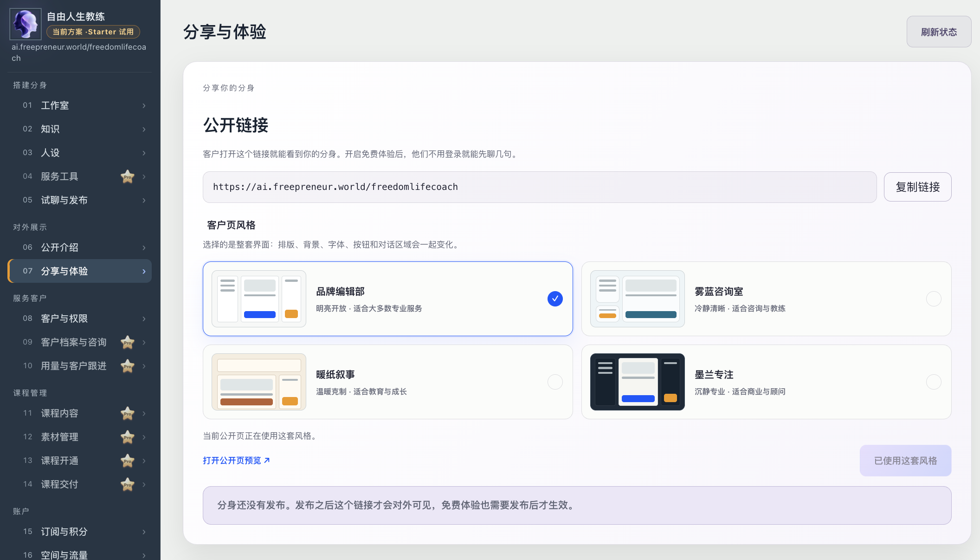Open the 知识 menu item
This screenshot has height=560, width=980.
[x=80, y=129]
